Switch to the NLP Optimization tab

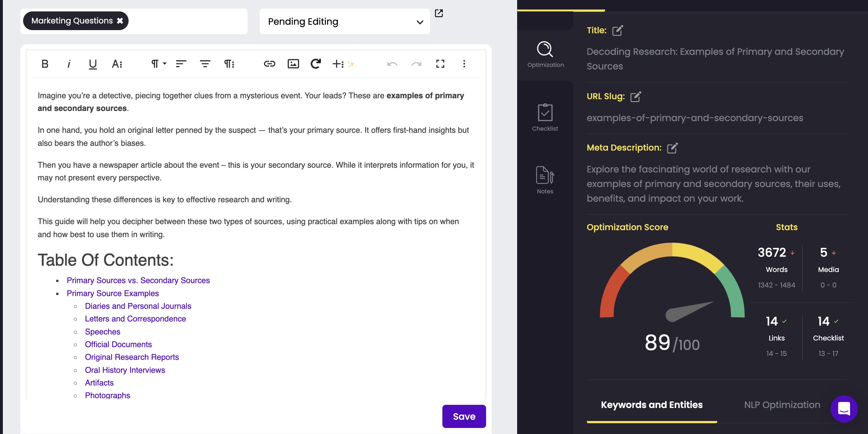(x=782, y=405)
